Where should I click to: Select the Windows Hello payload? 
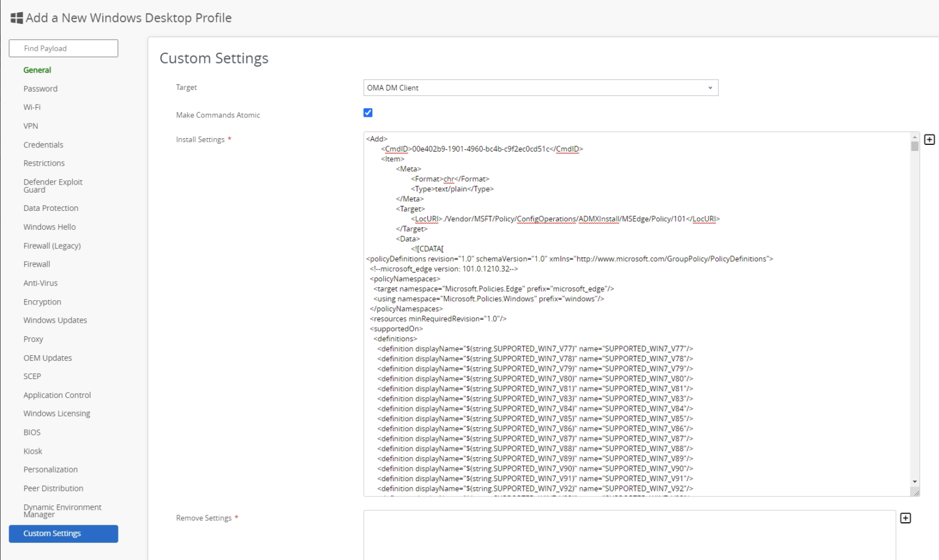(x=49, y=227)
